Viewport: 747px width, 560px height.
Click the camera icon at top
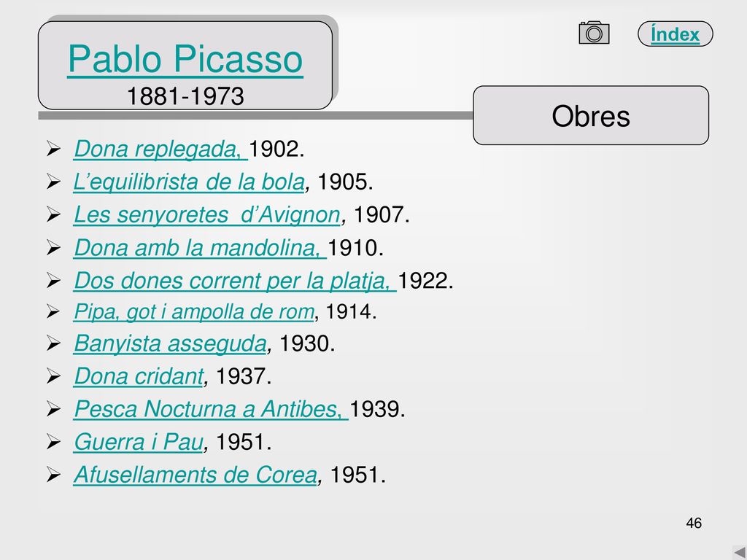point(594,33)
